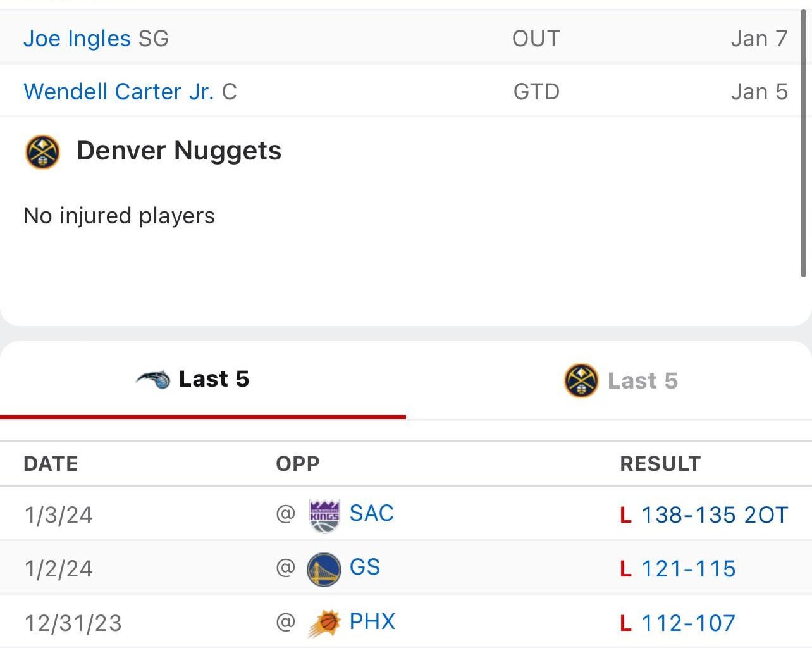Click the SAC team link
This screenshot has height=648, width=812.
(x=371, y=513)
